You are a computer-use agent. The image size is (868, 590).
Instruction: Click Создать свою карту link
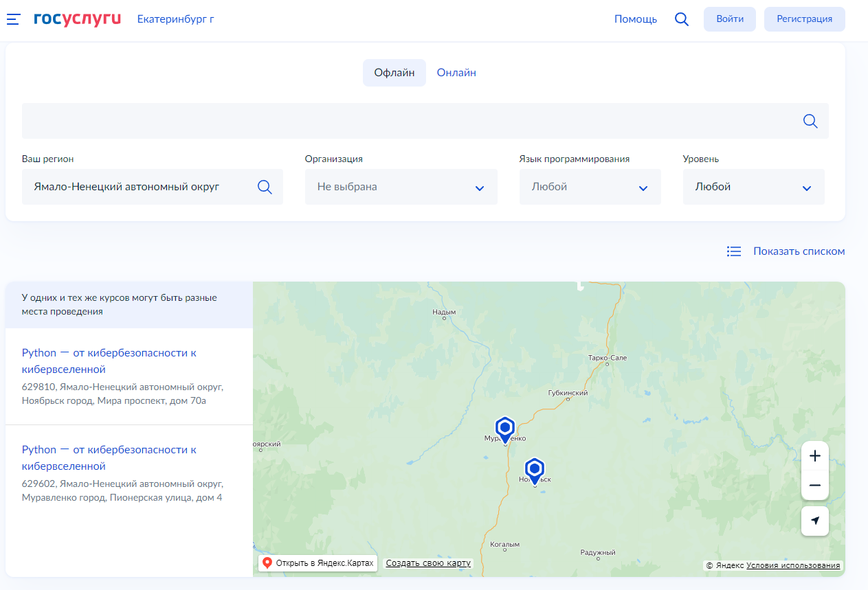pyautogui.click(x=428, y=563)
